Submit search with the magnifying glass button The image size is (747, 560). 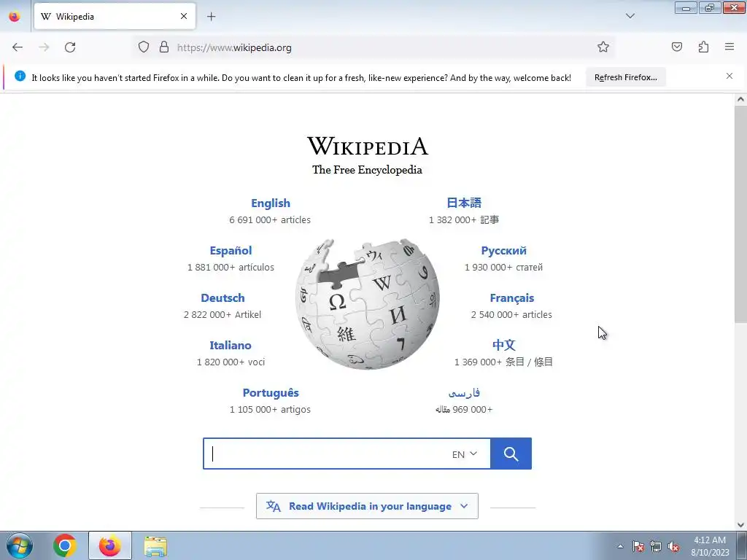click(x=511, y=454)
